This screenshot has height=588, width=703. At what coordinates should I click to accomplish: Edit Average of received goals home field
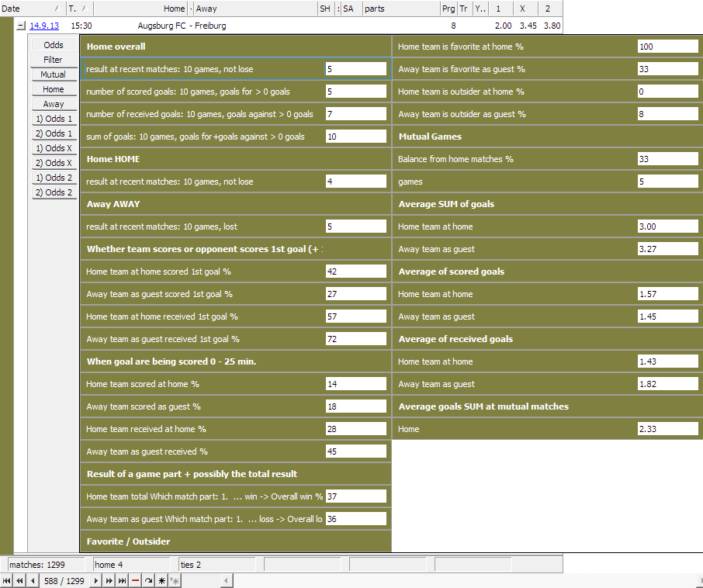point(668,361)
